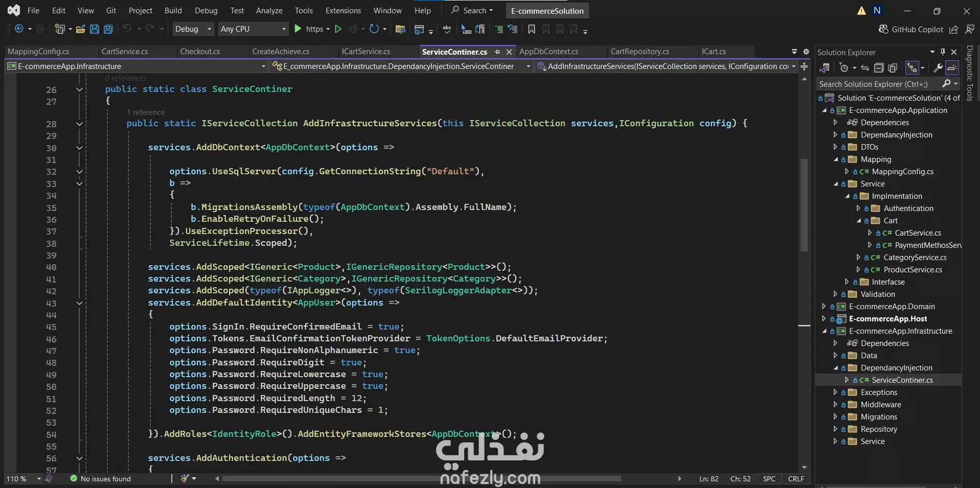Click the N account profile badge
Viewport: 980px width, 488px height.
pyautogui.click(x=877, y=10)
